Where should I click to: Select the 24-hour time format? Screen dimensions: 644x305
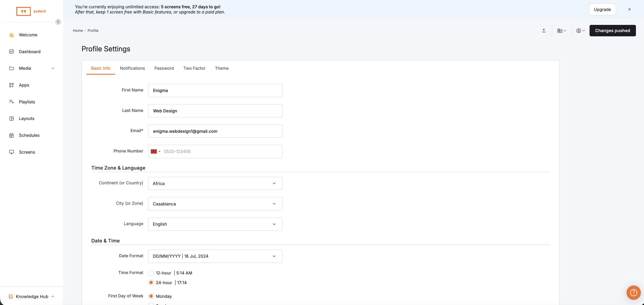pos(151,283)
